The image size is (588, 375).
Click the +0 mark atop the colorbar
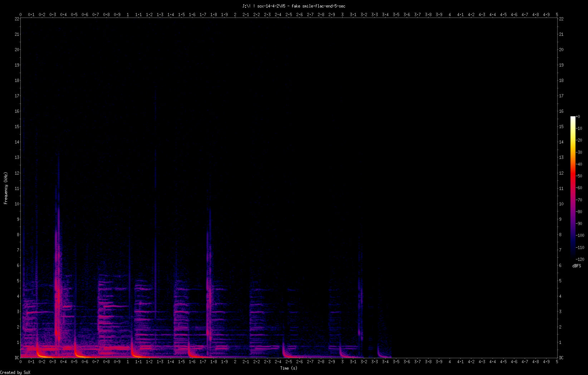[579, 116]
